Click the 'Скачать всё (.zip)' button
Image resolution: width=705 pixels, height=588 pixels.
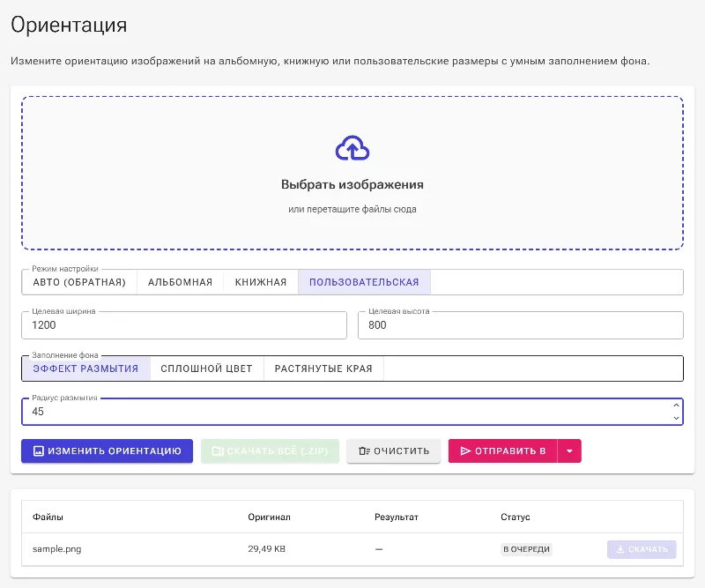tap(270, 450)
